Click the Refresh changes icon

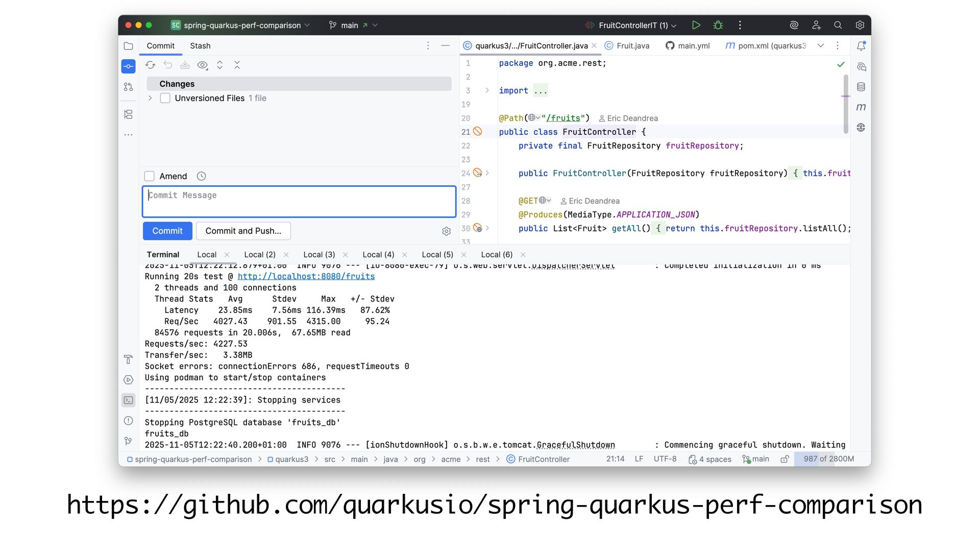pyautogui.click(x=150, y=65)
